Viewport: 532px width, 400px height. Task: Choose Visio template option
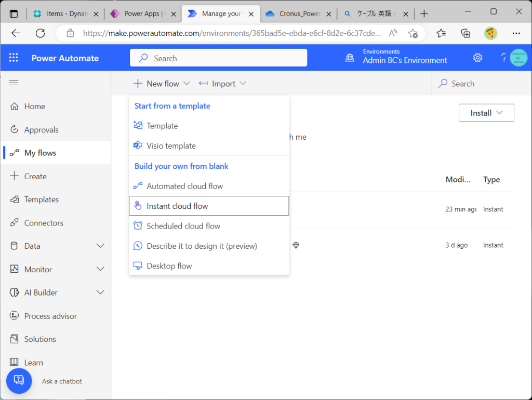click(209, 146)
